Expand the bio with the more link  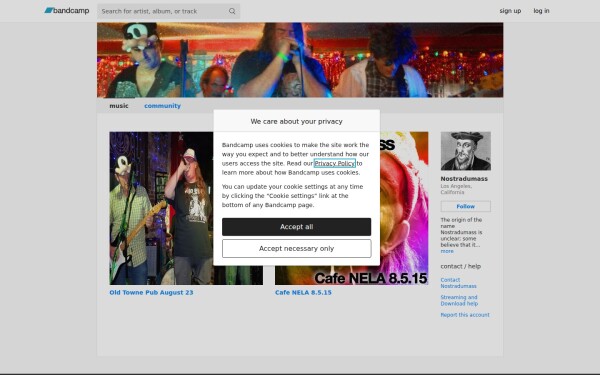(x=447, y=251)
